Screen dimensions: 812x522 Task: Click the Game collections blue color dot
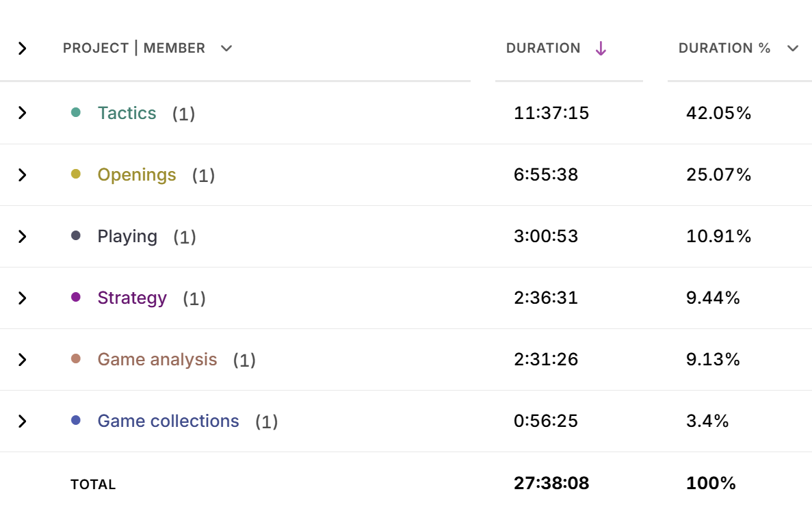click(x=76, y=420)
